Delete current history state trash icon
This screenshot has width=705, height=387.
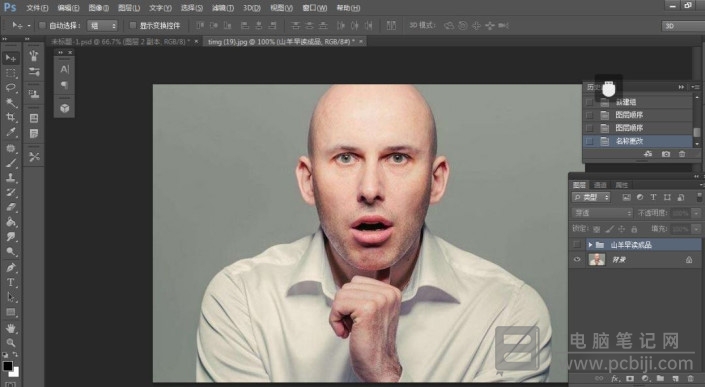tap(682, 154)
